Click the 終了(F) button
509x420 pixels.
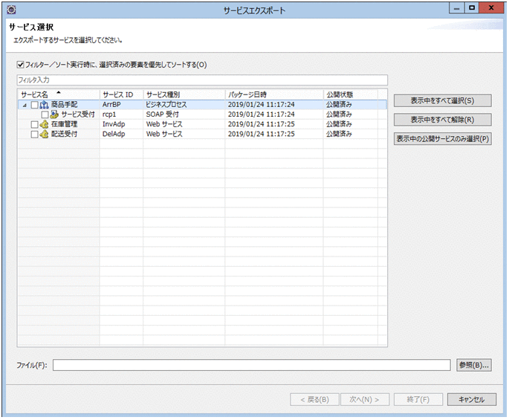[x=418, y=399]
